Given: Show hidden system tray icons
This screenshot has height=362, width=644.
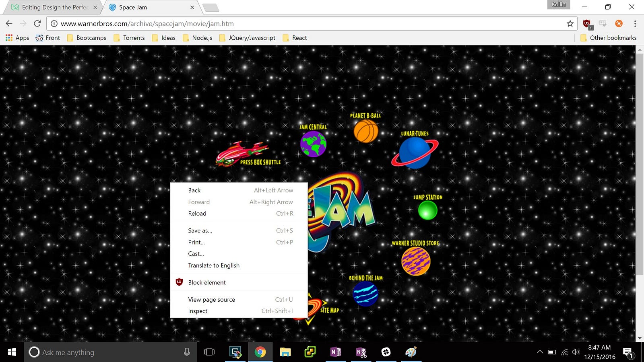Looking at the screenshot, I should 540,352.
